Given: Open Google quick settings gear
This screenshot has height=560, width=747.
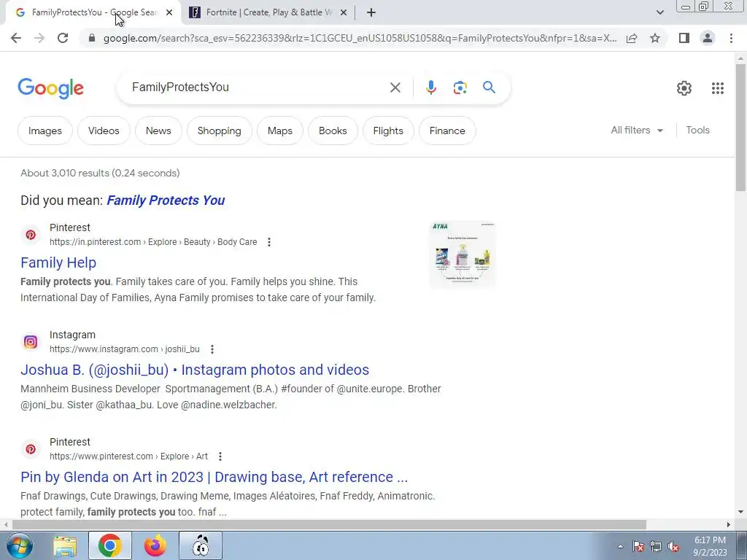Looking at the screenshot, I should [x=684, y=88].
